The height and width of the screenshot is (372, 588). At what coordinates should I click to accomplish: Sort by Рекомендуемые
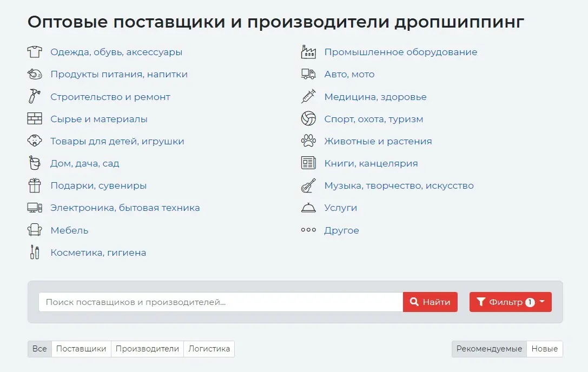click(x=490, y=349)
